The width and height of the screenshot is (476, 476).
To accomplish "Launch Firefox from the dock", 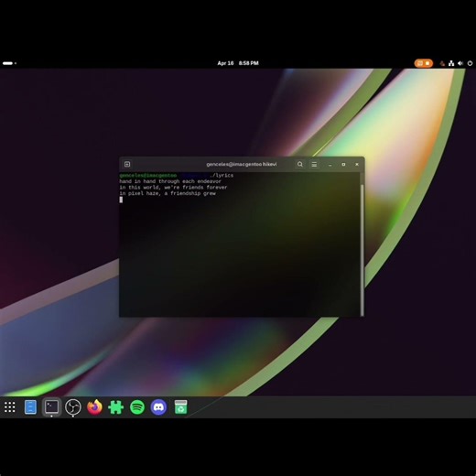I will click(x=94, y=407).
